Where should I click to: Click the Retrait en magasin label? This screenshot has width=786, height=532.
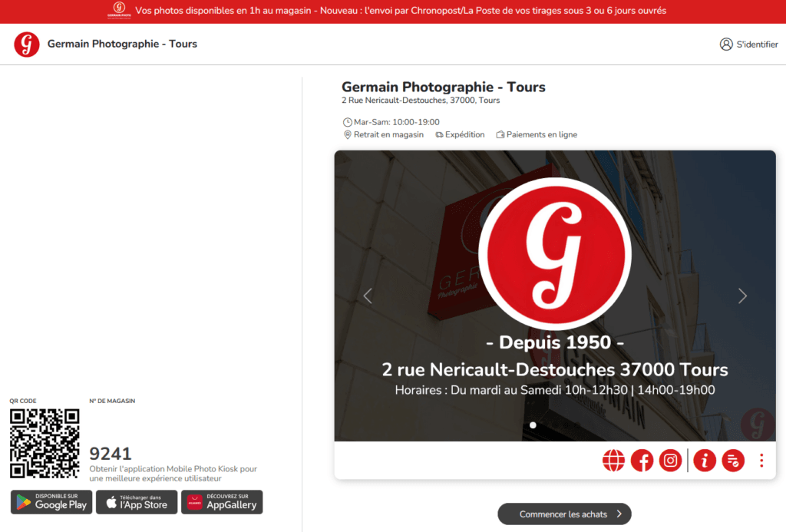point(388,134)
